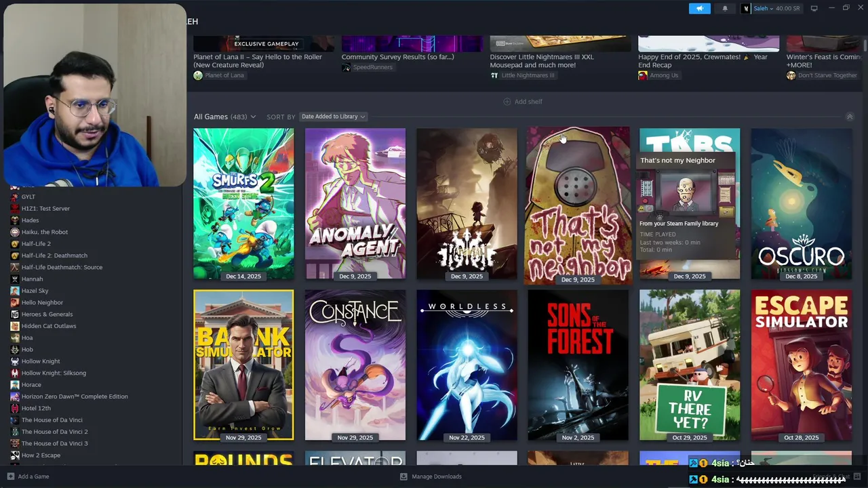Select GYLT in the library list

pyautogui.click(x=28, y=197)
